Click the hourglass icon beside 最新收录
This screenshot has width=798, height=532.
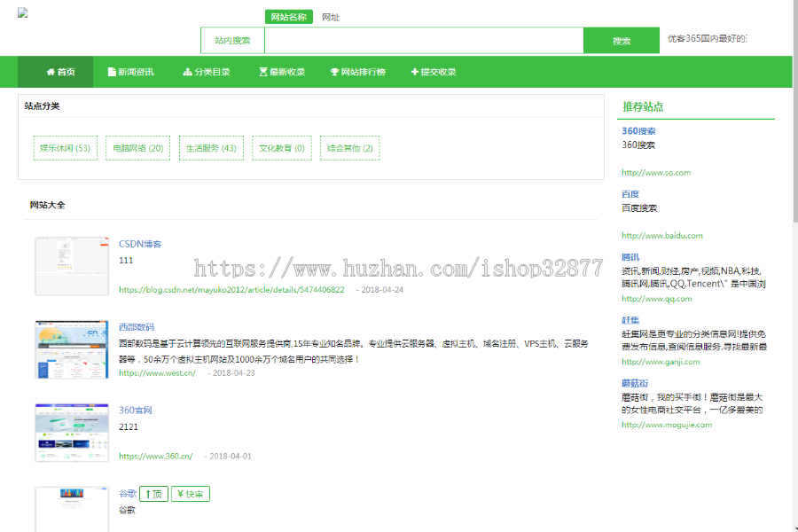(x=263, y=72)
